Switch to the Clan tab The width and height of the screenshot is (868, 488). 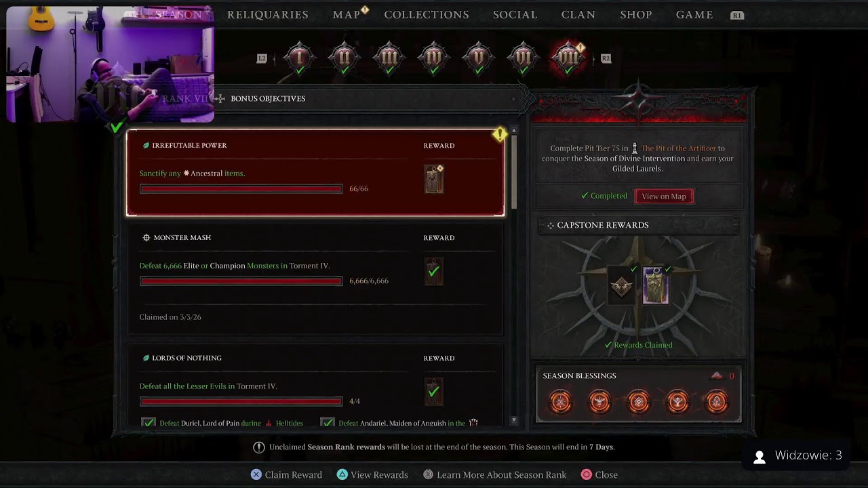[578, 15]
